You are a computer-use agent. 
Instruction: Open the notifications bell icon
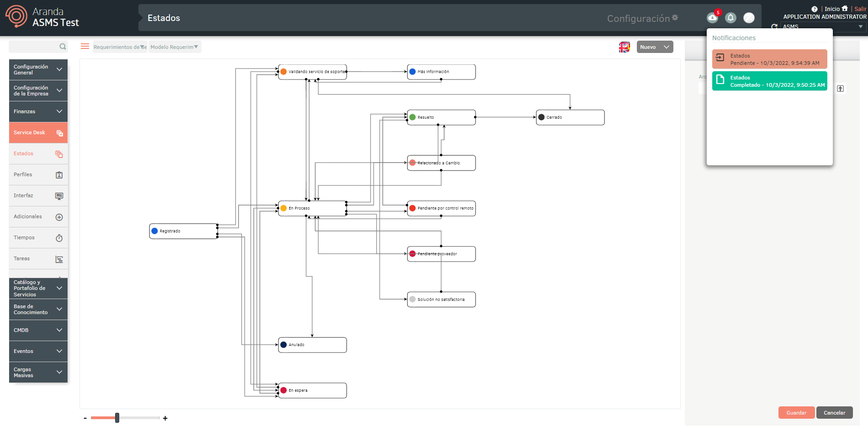730,18
